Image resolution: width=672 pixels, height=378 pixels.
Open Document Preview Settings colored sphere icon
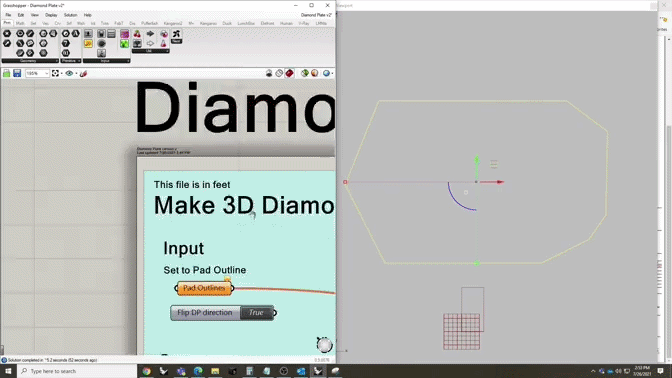[x=315, y=73]
